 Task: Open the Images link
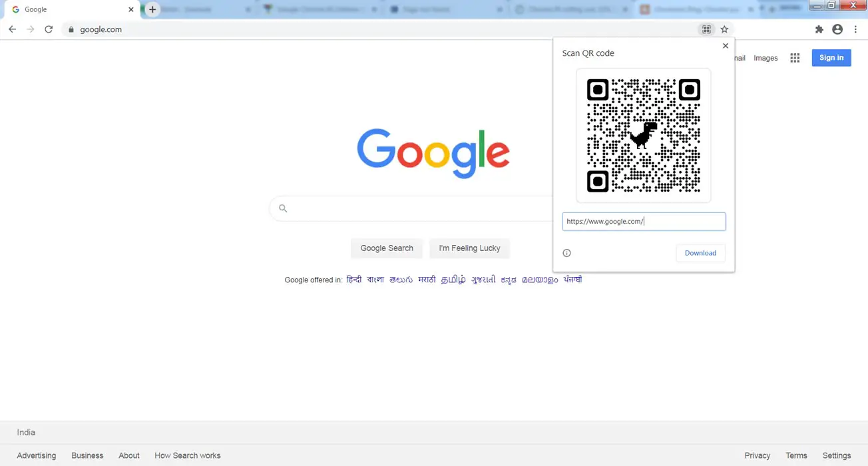pos(765,58)
